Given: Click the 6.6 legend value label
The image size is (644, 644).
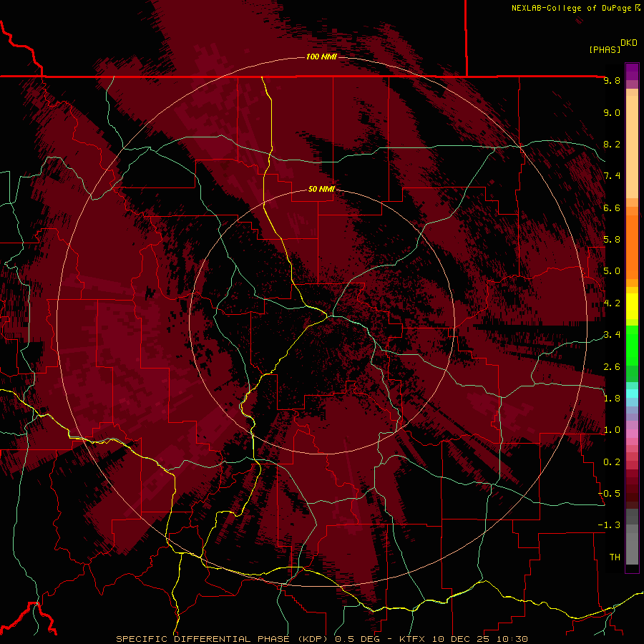Looking at the screenshot, I should coord(612,208).
